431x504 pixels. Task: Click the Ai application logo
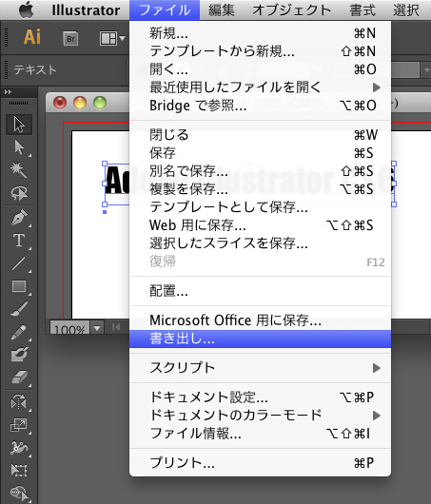pos(32,37)
